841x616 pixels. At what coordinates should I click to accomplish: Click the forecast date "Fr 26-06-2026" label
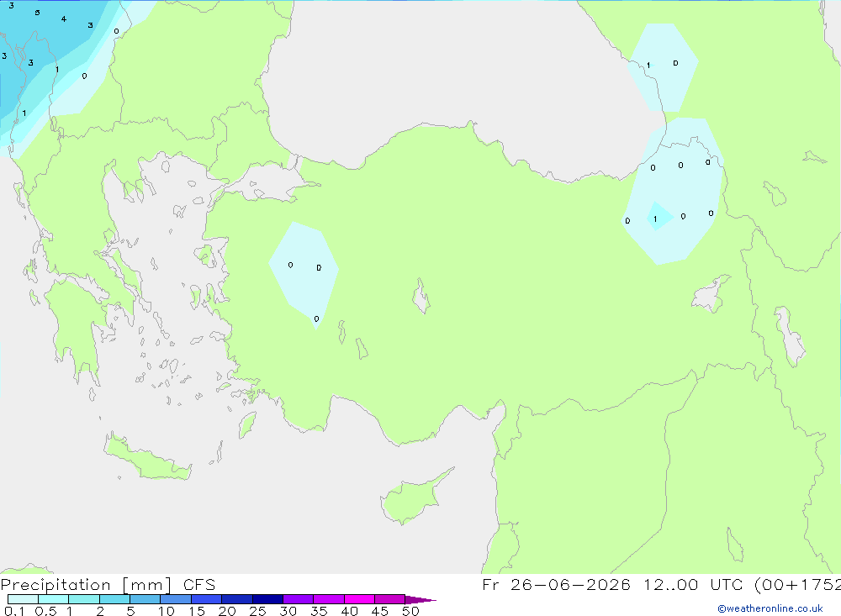click(x=556, y=584)
